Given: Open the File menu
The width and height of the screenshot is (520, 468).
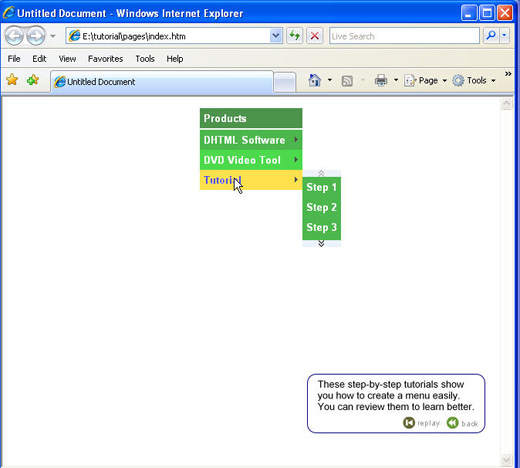Looking at the screenshot, I should point(14,59).
